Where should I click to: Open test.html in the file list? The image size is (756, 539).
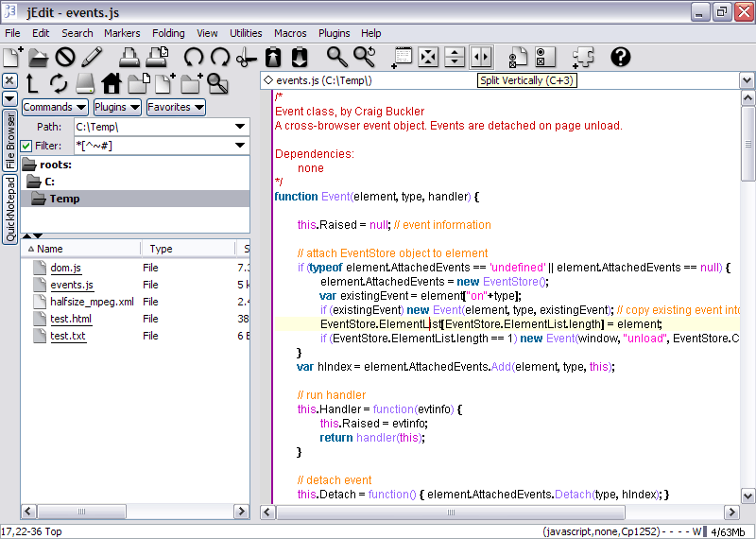(x=71, y=319)
